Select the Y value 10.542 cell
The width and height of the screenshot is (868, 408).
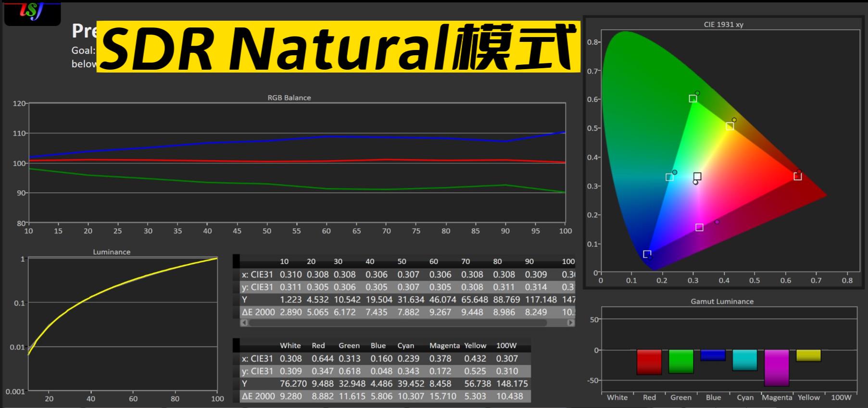[x=347, y=299]
